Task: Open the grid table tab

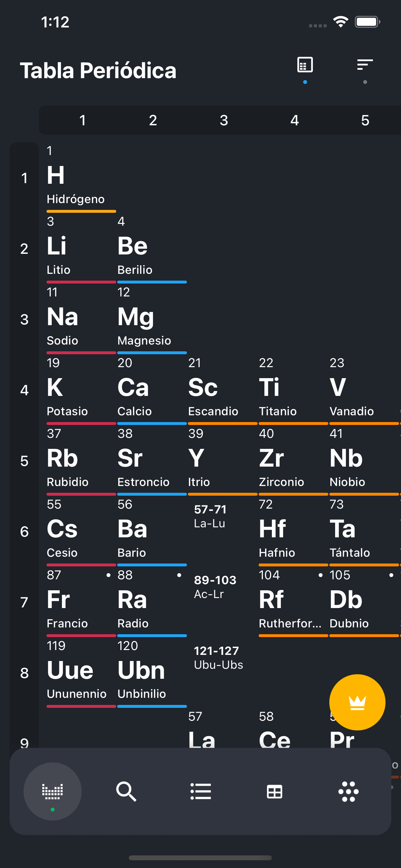Action: pyautogui.click(x=275, y=791)
